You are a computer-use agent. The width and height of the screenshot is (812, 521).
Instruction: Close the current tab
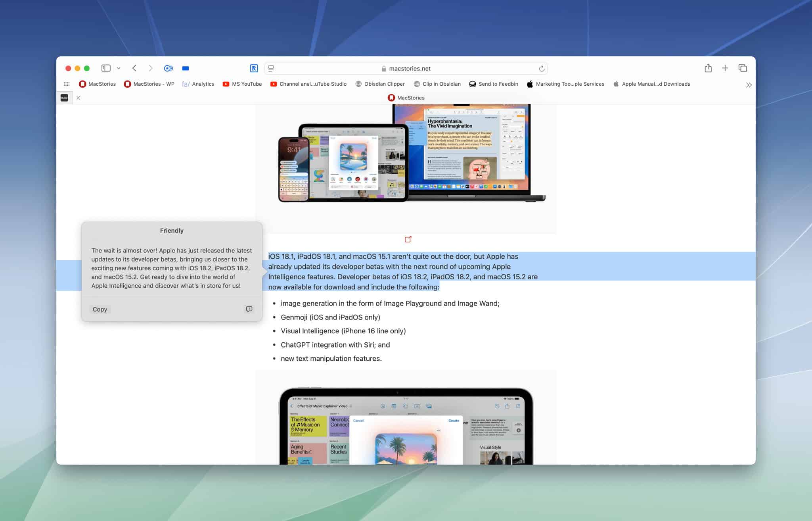click(x=79, y=98)
